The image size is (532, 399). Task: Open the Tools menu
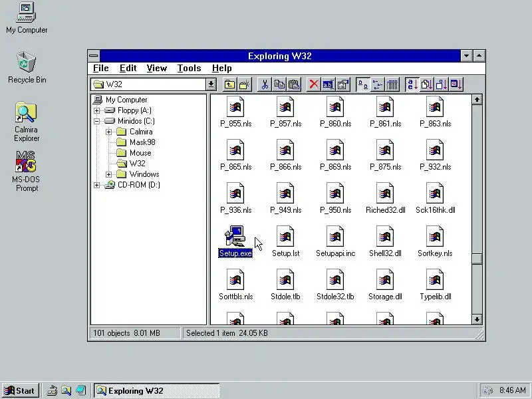coord(190,68)
